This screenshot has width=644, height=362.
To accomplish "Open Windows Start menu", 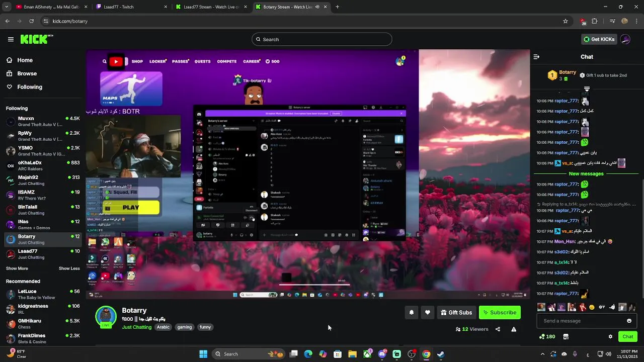I will (x=203, y=354).
